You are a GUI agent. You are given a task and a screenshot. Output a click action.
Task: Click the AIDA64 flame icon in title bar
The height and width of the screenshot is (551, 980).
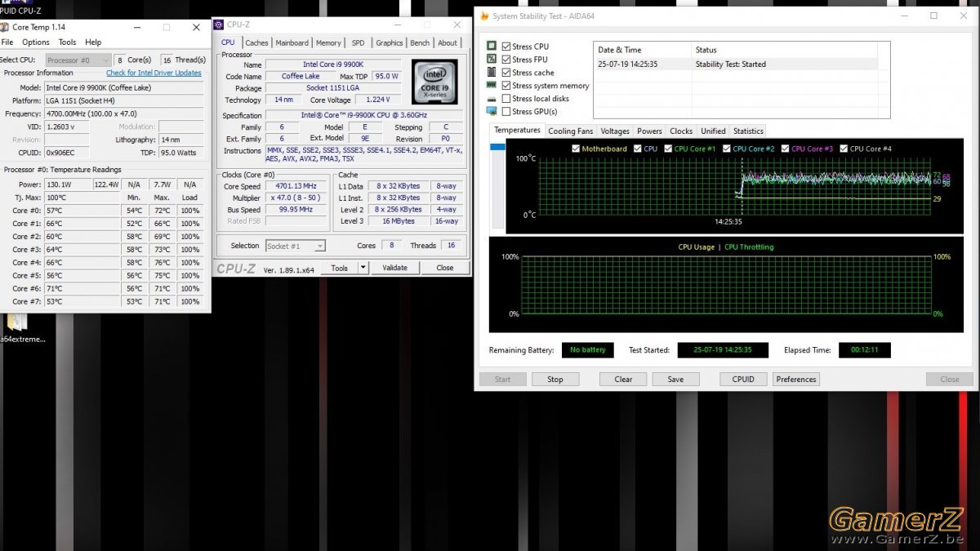point(484,16)
